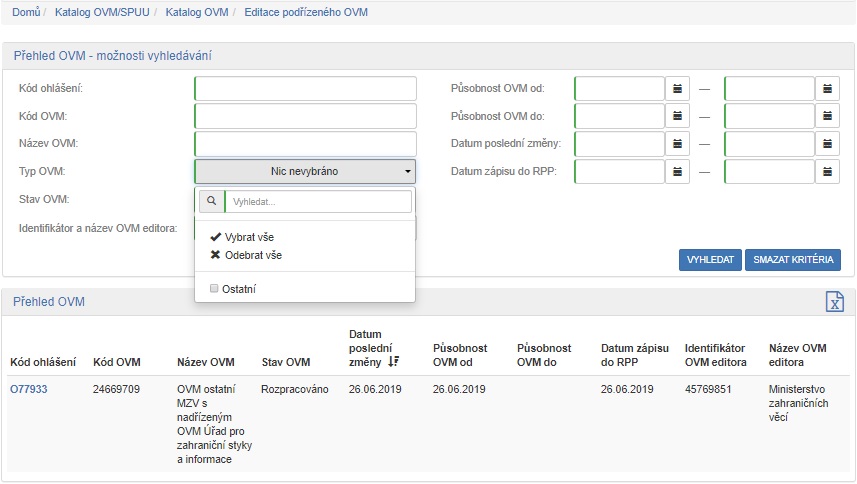Image resolution: width=857 pixels, height=484 pixels.
Task: Open calendar for second Datum poslední změny date
Action: (x=828, y=144)
